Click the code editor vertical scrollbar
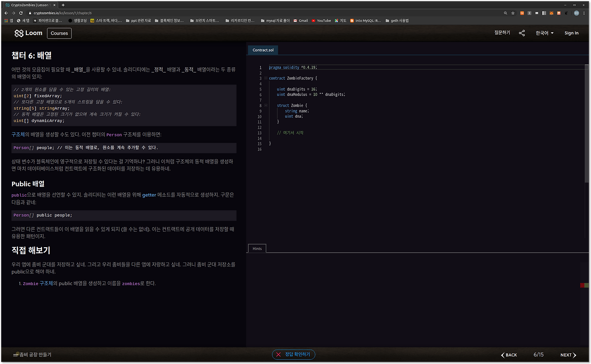The width and height of the screenshot is (591, 364). click(587, 122)
